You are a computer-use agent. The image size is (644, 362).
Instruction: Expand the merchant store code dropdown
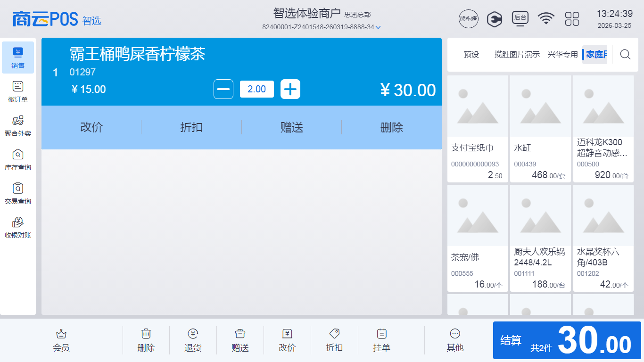pyautogui.click(x=378, y=27)
